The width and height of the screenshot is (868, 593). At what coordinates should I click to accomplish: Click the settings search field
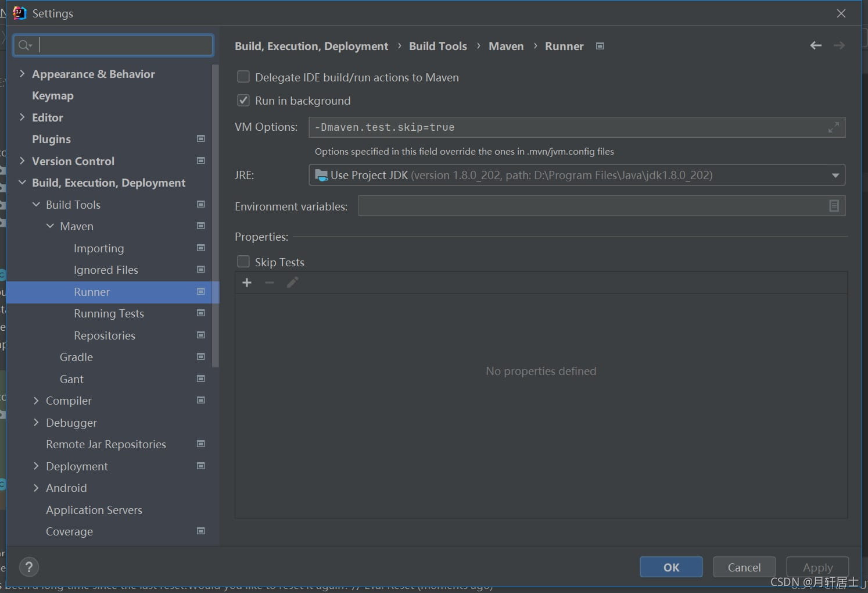(x=114, y=45)
